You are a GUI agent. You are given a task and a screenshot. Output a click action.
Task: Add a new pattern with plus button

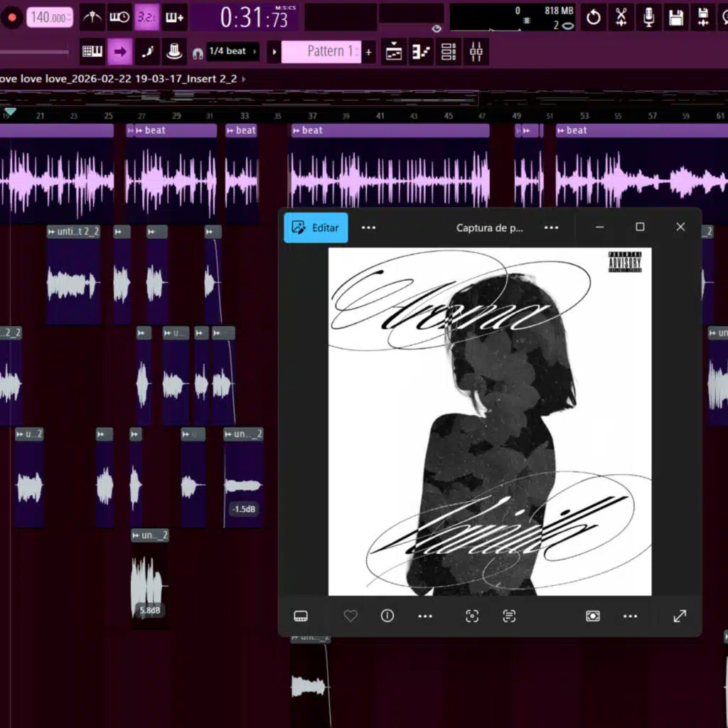368,52
